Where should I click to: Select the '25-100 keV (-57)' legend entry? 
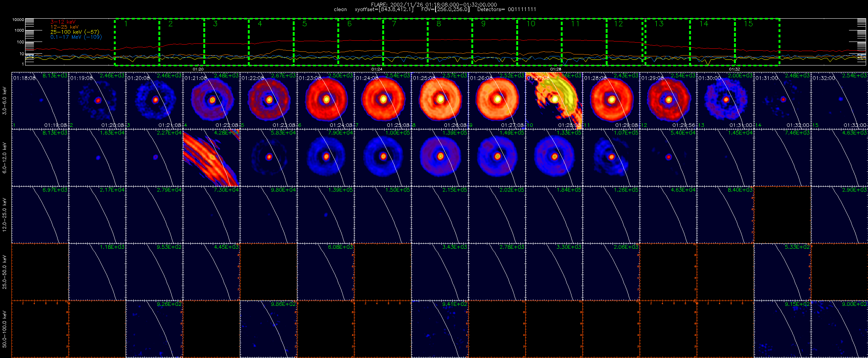75,32
